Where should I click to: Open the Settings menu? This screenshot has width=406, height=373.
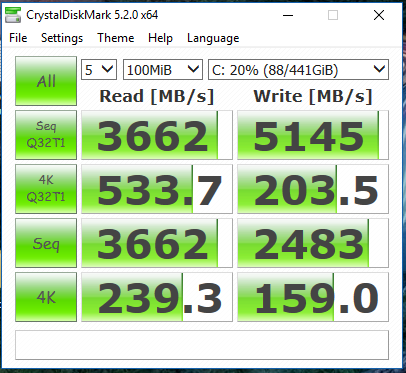tap(62, 38)
